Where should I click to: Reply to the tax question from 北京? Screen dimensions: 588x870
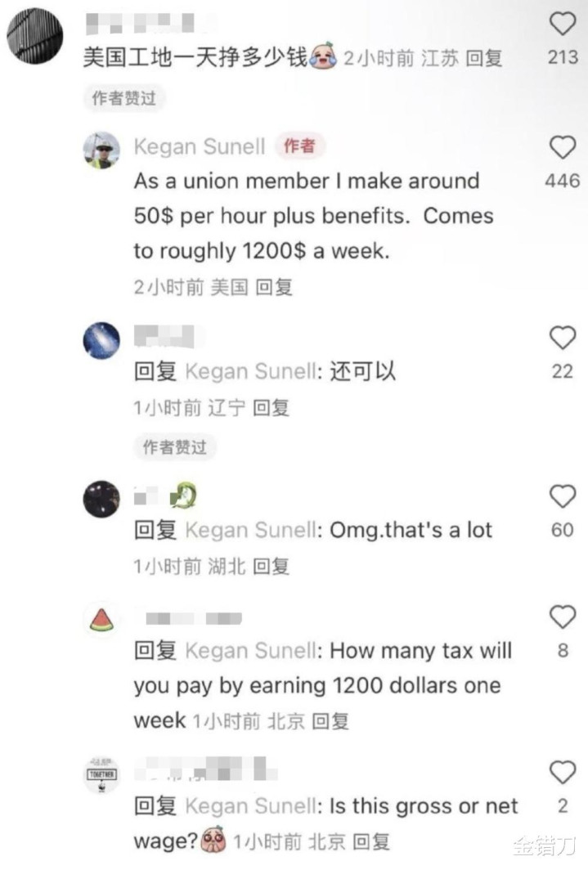330,721
